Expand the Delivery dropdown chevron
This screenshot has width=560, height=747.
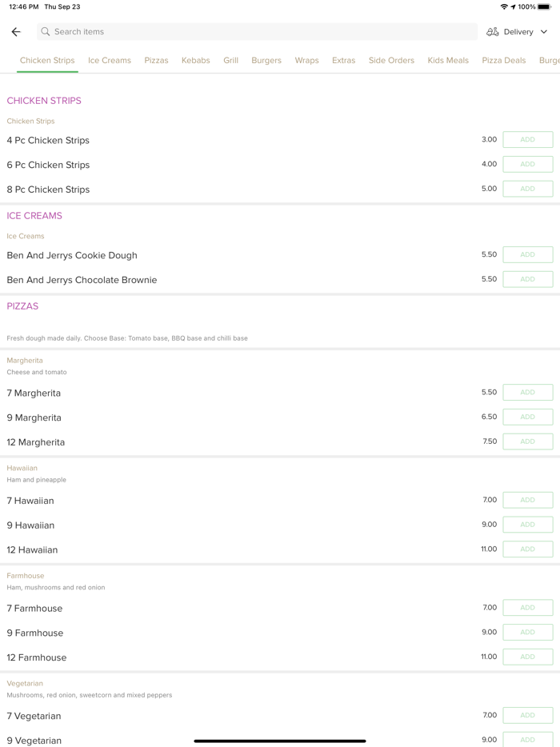click(544, 32)
